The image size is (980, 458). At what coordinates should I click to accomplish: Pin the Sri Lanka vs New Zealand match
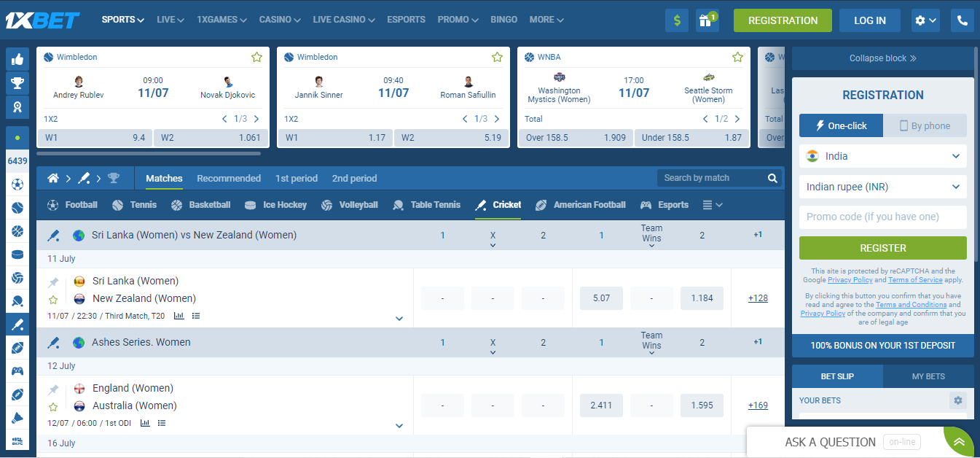(x=53, y=282)
